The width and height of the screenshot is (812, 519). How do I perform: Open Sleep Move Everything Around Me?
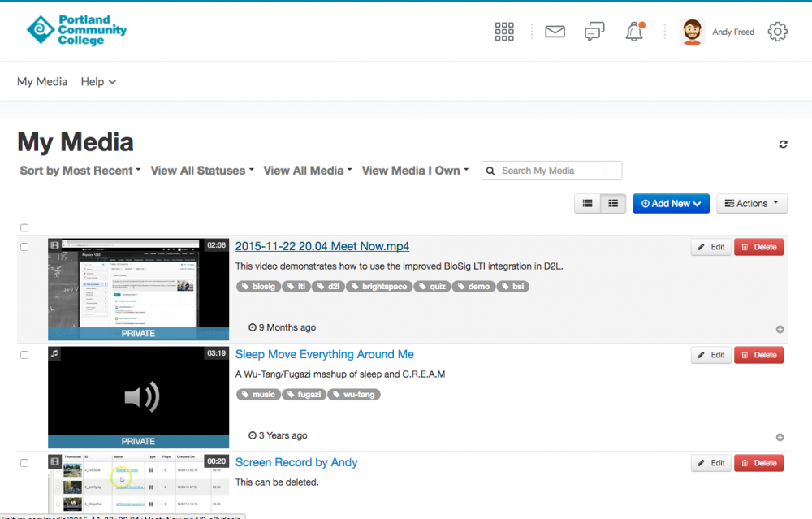[x=324, y=354]
